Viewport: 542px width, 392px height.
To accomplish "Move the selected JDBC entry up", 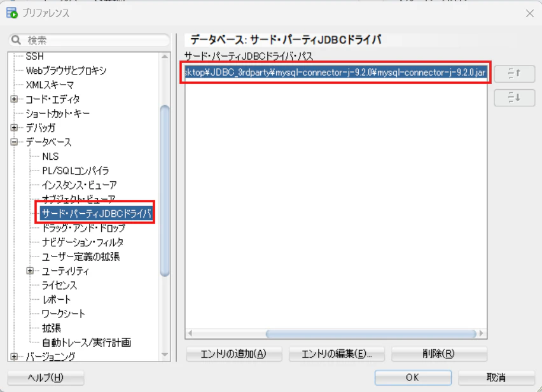I will pyautogui.click(x=515, y=74).
